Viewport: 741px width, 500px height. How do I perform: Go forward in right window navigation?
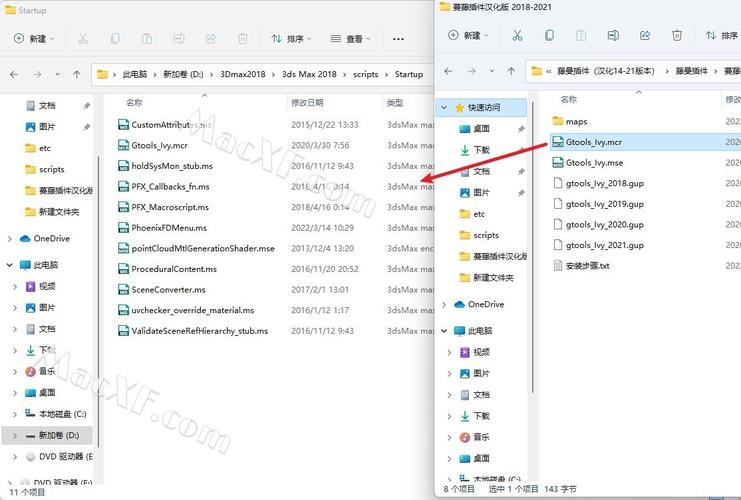coord(471,71)
